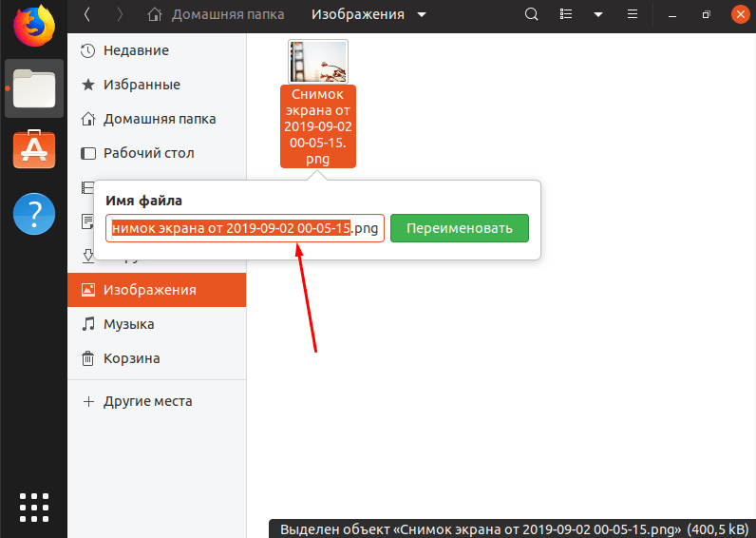The width and height of the screenshot is (756, 538).
Task: Click the green Переименовать button
Action: click(460, 228)
